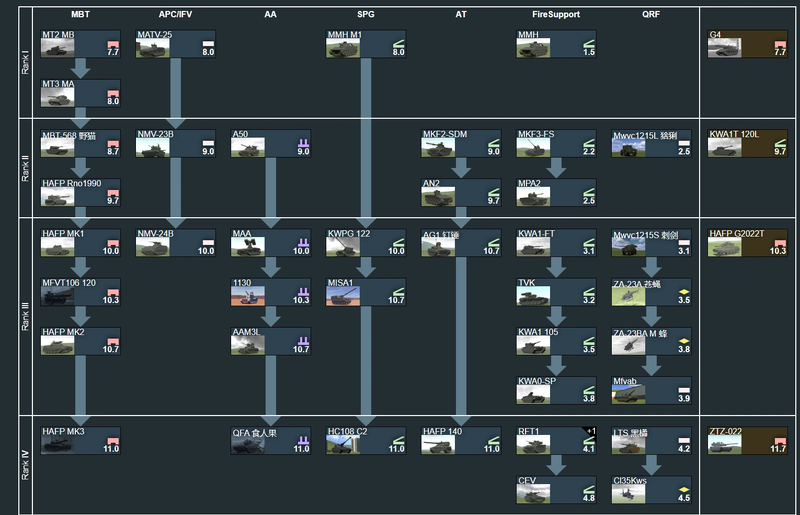Select the LTS vehicle card
Screen dimensions: 800x515
click(652, 440)
